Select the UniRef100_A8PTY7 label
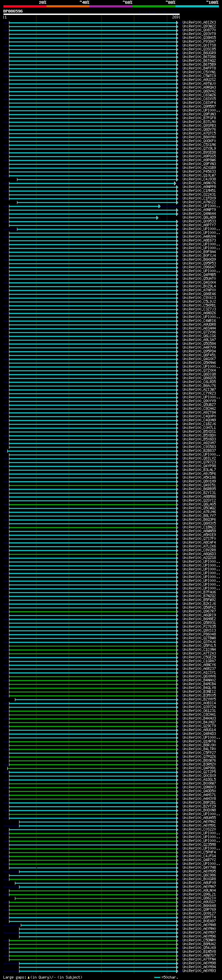 coord(199,225)
